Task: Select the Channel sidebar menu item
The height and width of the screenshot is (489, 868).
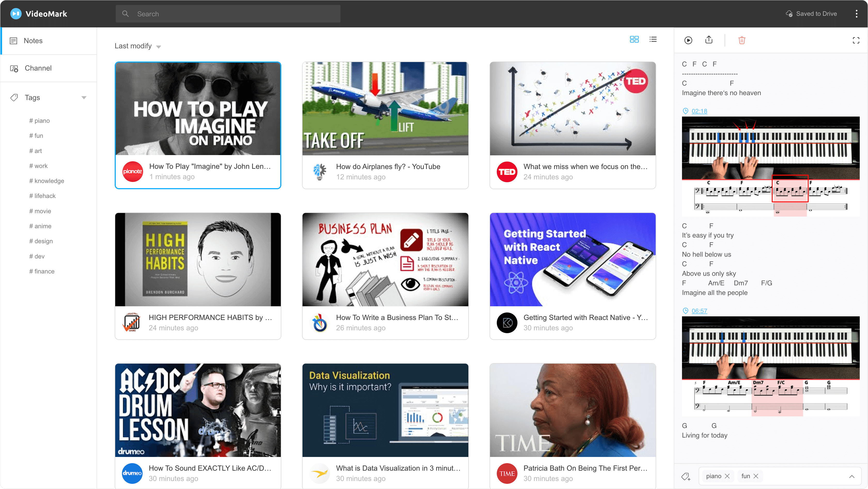Action: point(37,68)
